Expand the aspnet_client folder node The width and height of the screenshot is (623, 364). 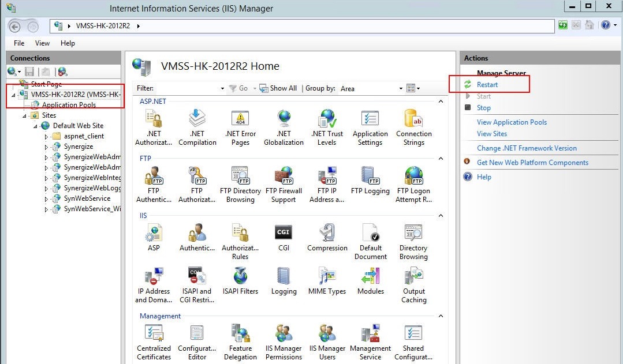[x=46, y=137]
